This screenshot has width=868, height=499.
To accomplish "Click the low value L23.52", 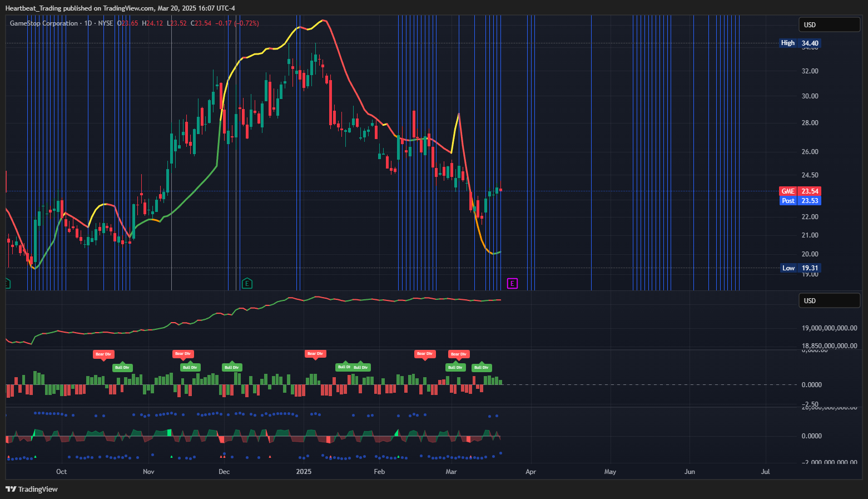I will [177, 23].
